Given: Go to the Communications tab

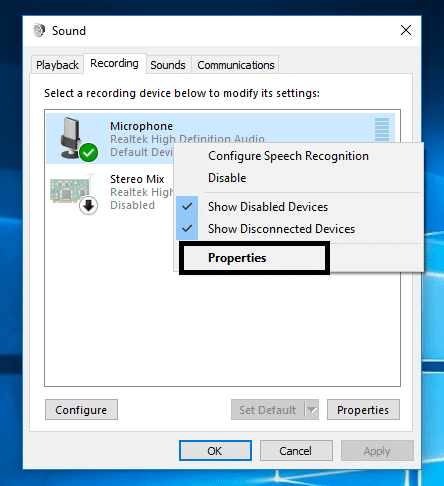Looking at the screenshot, I should pyautogui.click(x=236, y=65).
